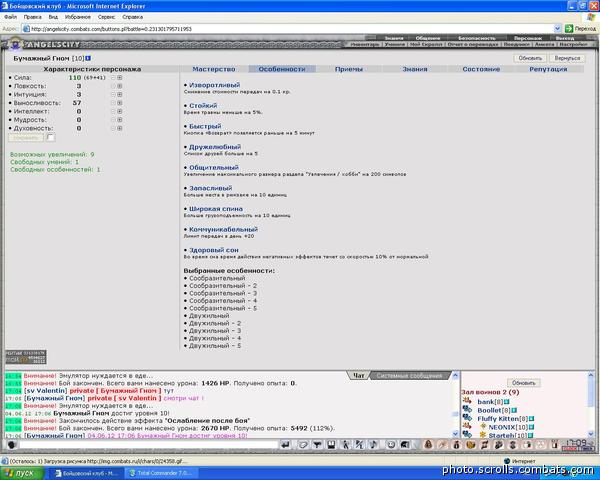
Task: Increase Духовность with its plus button
Action: coord(120,128)
